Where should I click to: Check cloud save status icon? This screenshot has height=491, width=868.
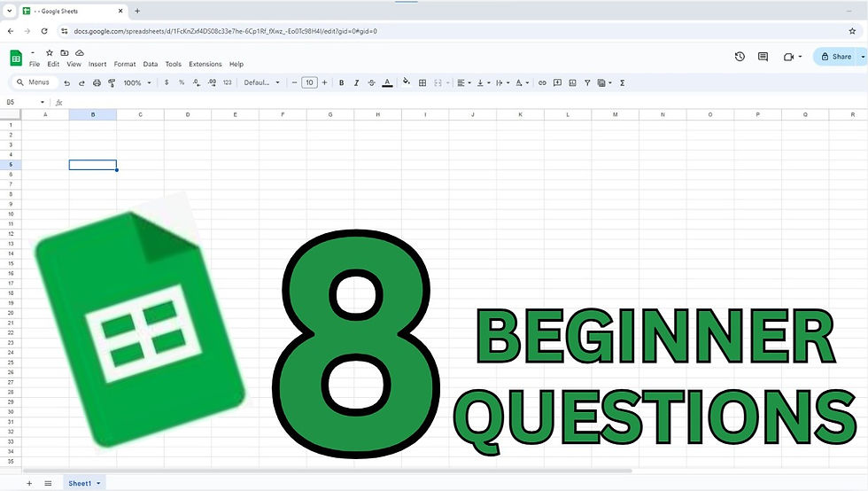pyautogui.click(x=80, y=52)
